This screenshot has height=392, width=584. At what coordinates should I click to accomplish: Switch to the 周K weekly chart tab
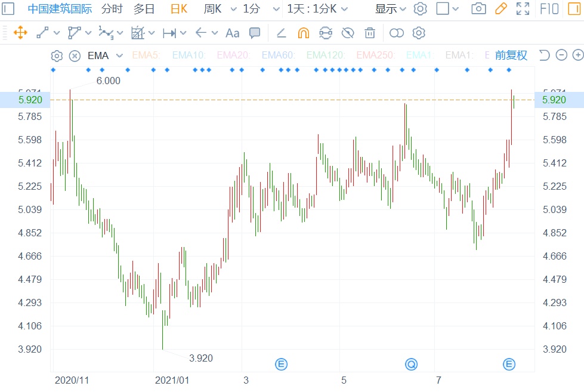coord(212,9)
